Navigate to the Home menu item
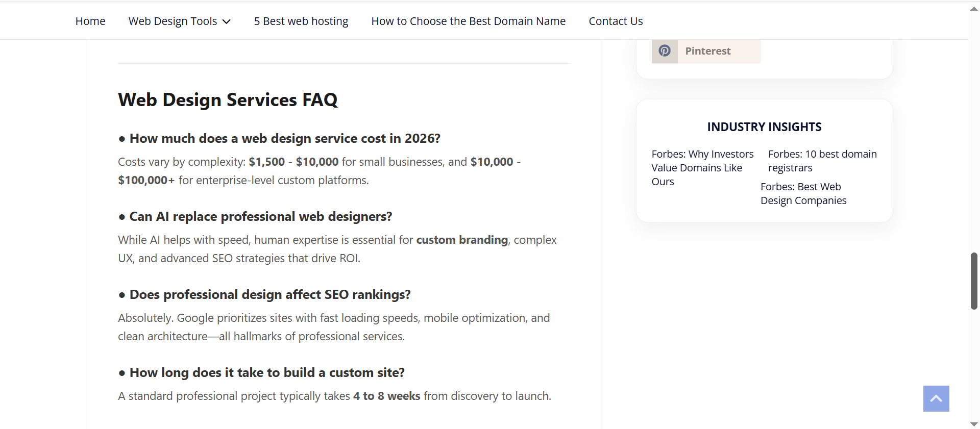The width and height of the screenshot is (980, 429). 90,21
